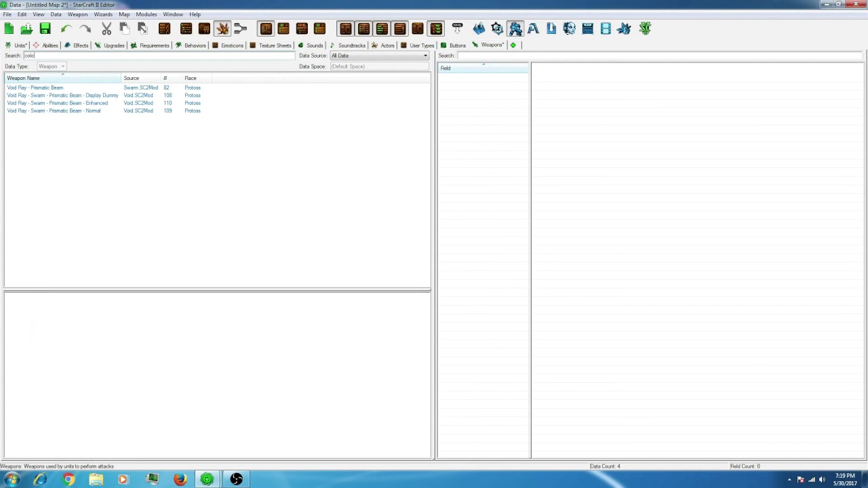The width and height of the screenshot is (868, 488).
Task: Sort by the Source column header
Action: coord(141,78)
